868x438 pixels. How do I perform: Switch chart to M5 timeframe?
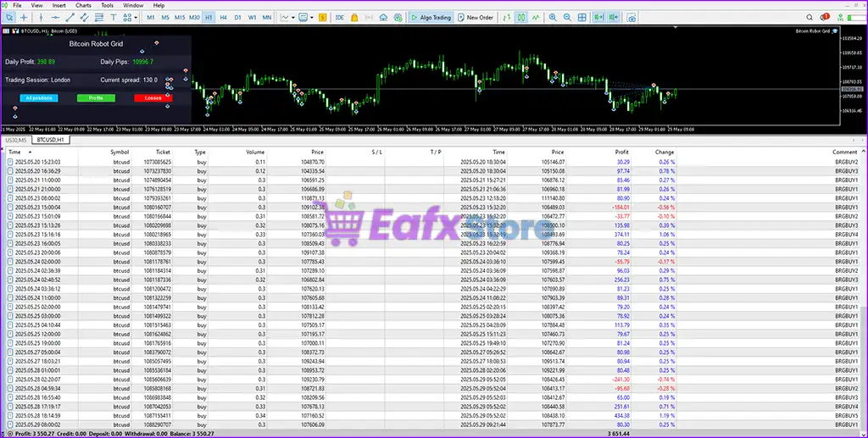tap(165, 18)
